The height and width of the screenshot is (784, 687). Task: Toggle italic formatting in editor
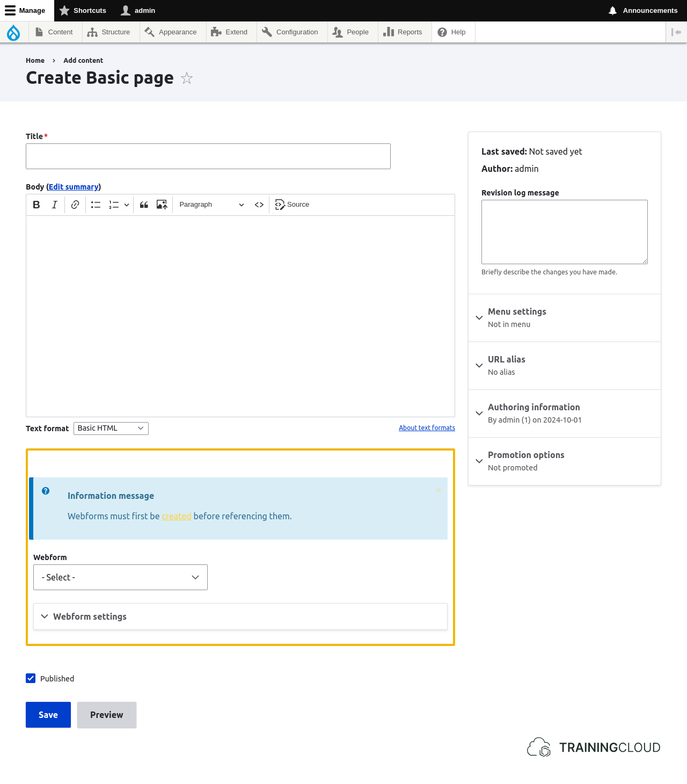(x=54, y=205)
